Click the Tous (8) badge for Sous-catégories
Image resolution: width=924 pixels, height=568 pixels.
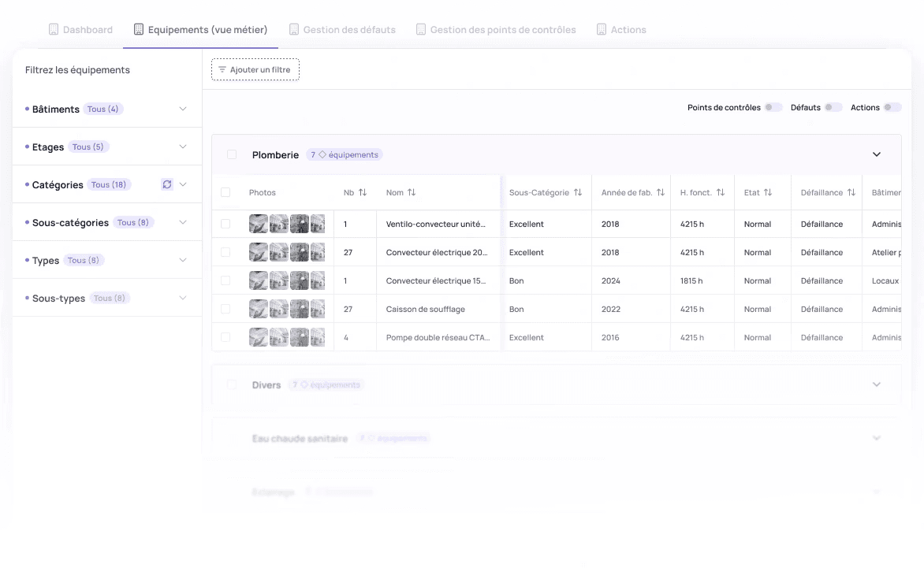[x=133, y=222]
